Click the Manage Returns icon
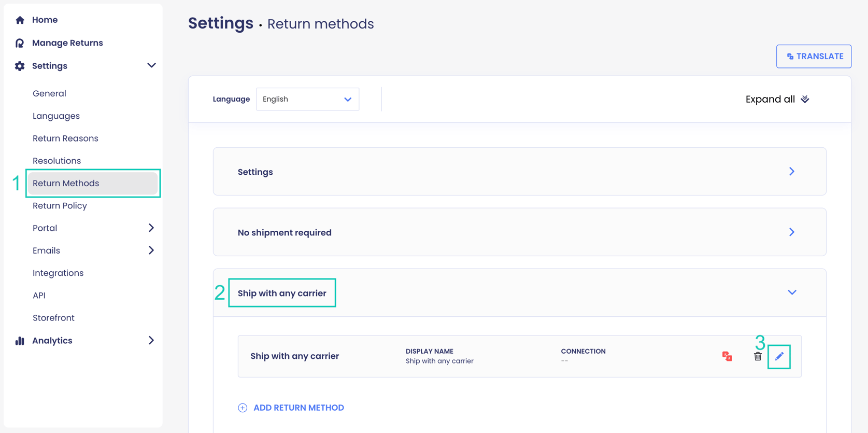868x433 pixels. 20,43
